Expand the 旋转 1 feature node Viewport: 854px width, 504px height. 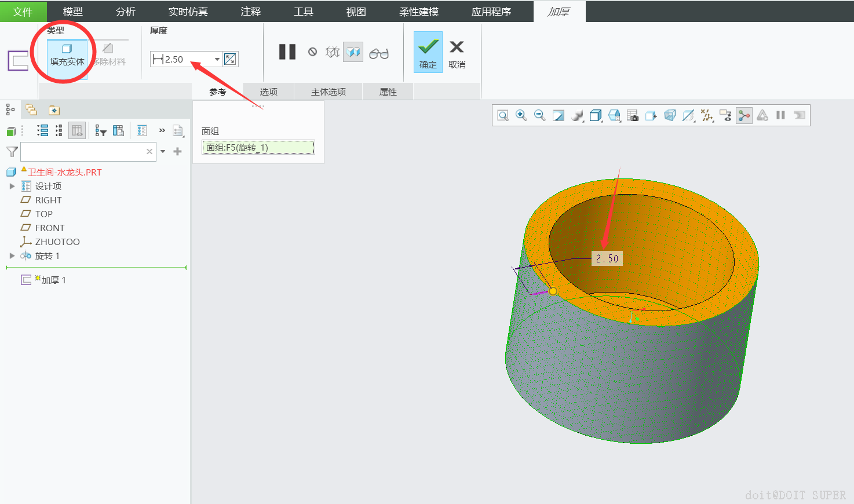[x=12, y=255]
